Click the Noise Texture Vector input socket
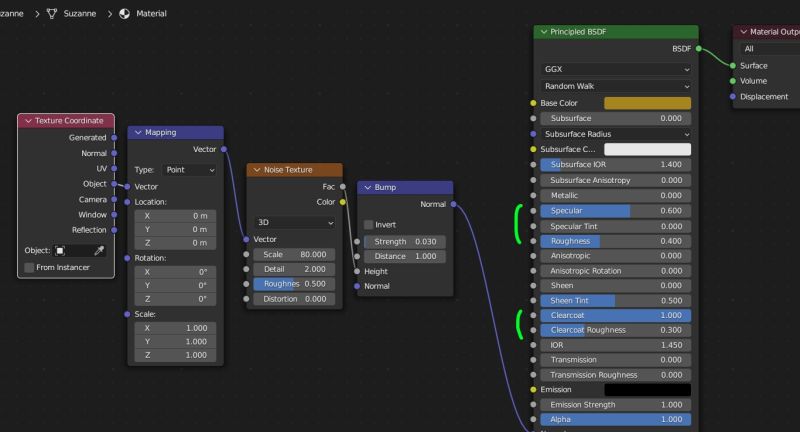Image resolution: width=800 pixels, height=432 pixels. click(246, 239)
